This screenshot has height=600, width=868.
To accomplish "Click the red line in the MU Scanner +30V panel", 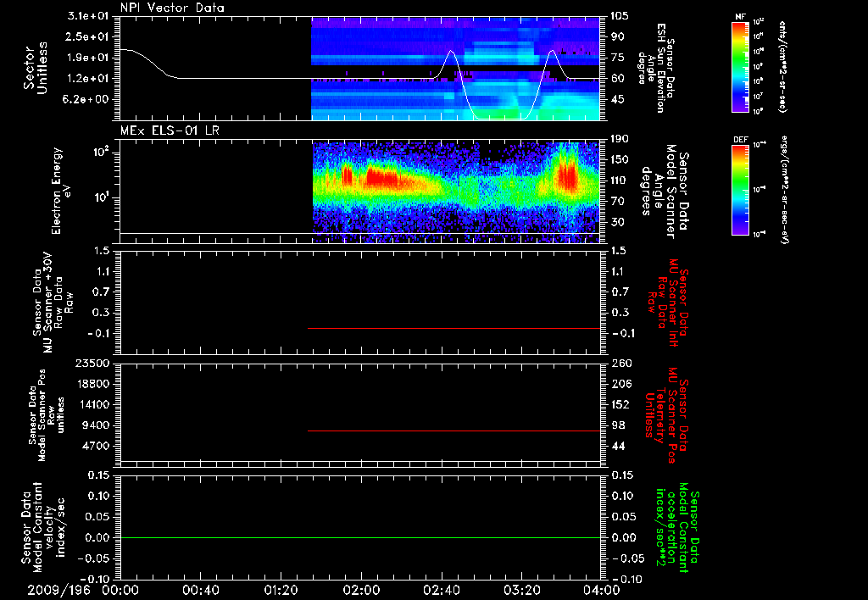I will (454, 328).
